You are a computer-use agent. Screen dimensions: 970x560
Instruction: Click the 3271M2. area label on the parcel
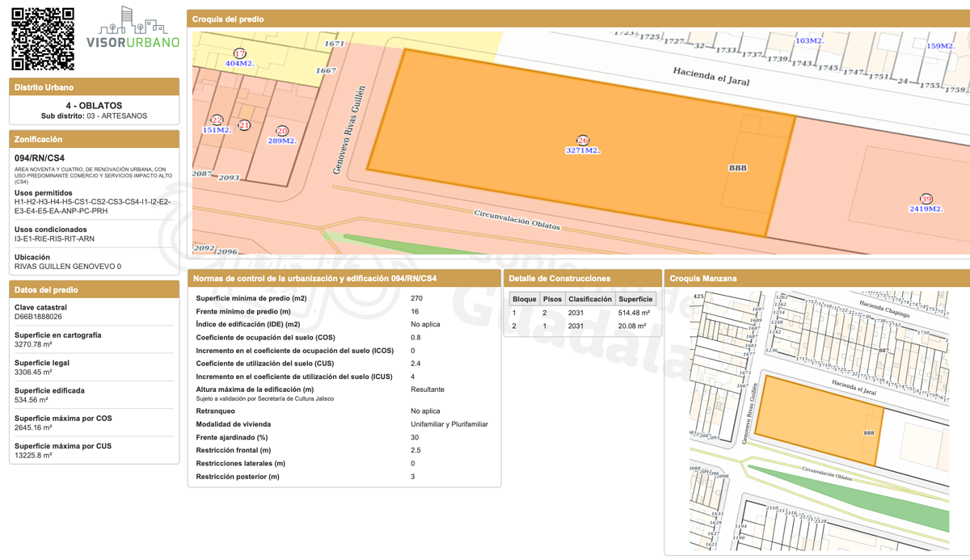pyautogui.click(x=582, y=151)
